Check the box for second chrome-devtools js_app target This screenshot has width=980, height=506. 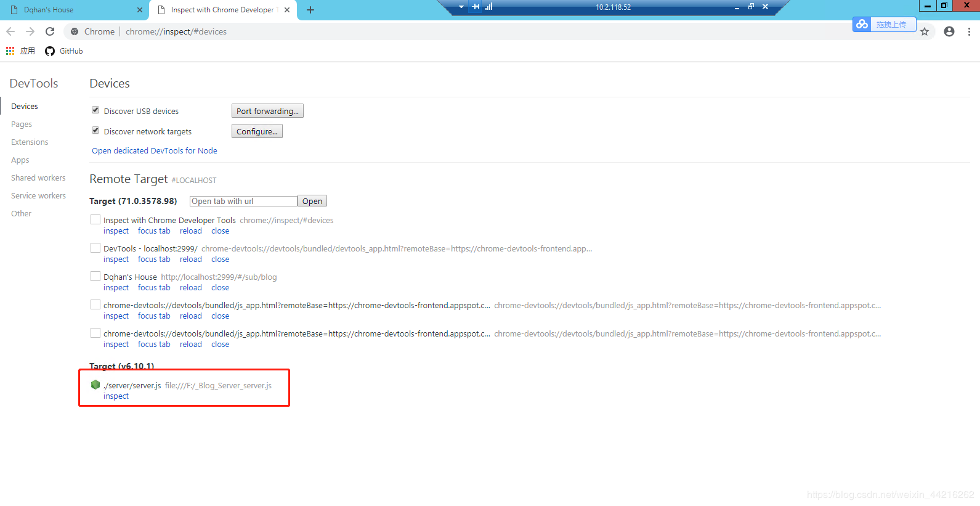95,333
